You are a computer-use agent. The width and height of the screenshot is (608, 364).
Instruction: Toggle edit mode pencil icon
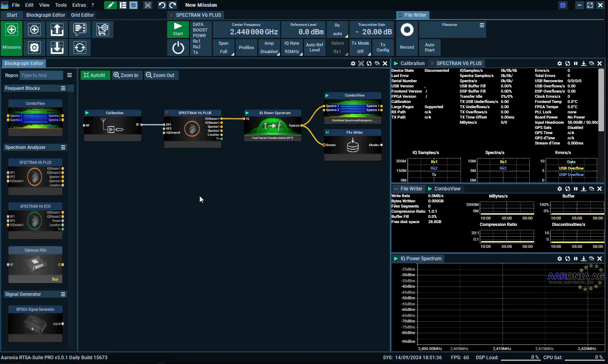tap(110, 5)
